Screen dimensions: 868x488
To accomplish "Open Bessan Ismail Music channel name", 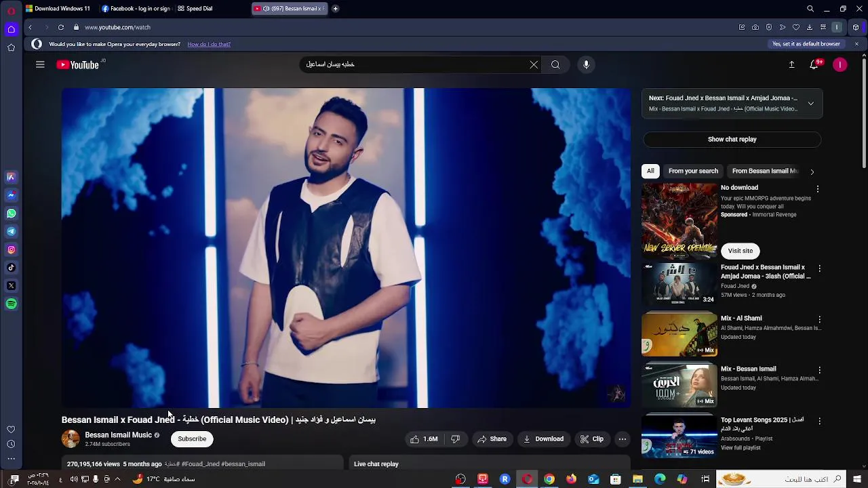I will pos(118,435).
